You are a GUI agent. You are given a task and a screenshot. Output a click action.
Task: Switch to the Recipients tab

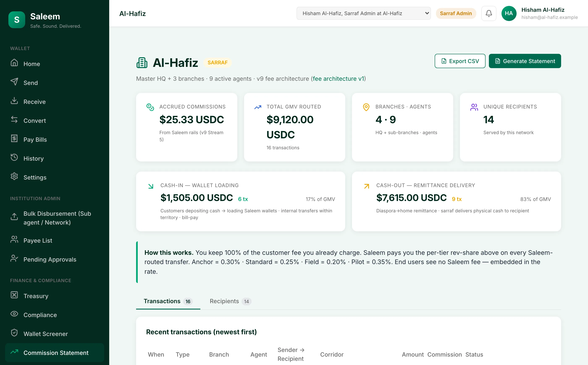point(230,301)
